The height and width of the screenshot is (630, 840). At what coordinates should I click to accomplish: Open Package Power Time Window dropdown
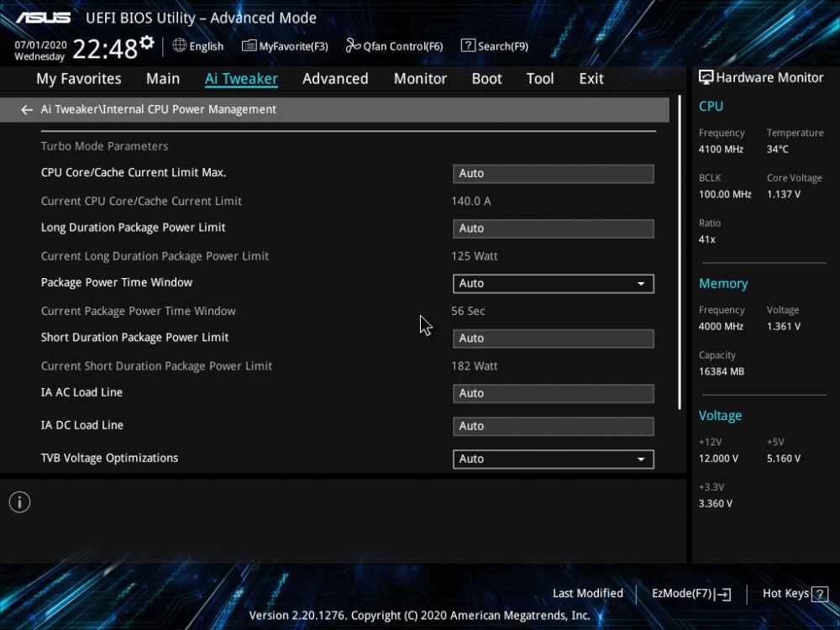[554, 283]
